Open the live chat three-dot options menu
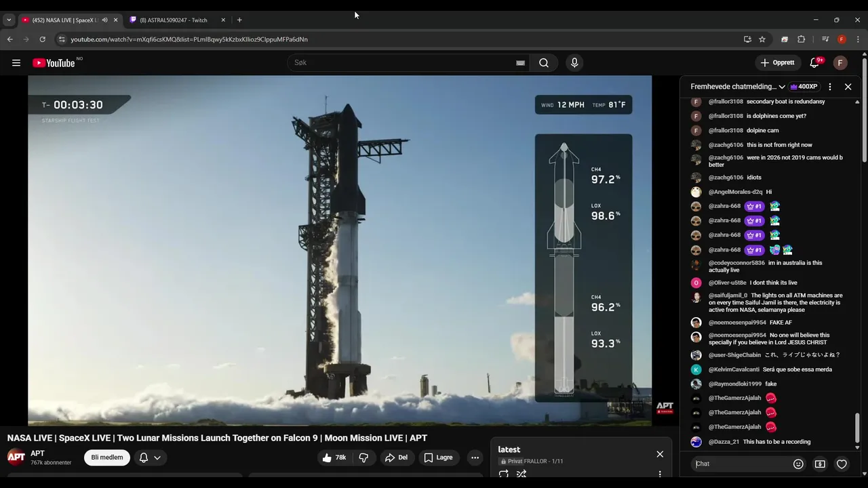This screenshot has width=868, height=488. point(830,87)
